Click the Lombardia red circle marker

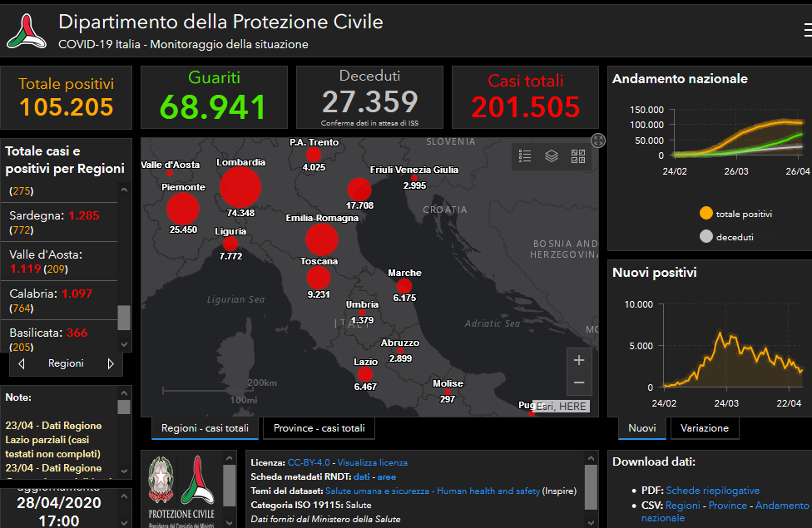click(x=240, y=186)
